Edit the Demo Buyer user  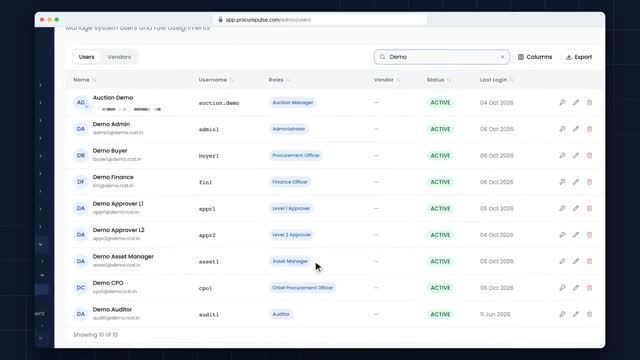[x=576, y=156]
